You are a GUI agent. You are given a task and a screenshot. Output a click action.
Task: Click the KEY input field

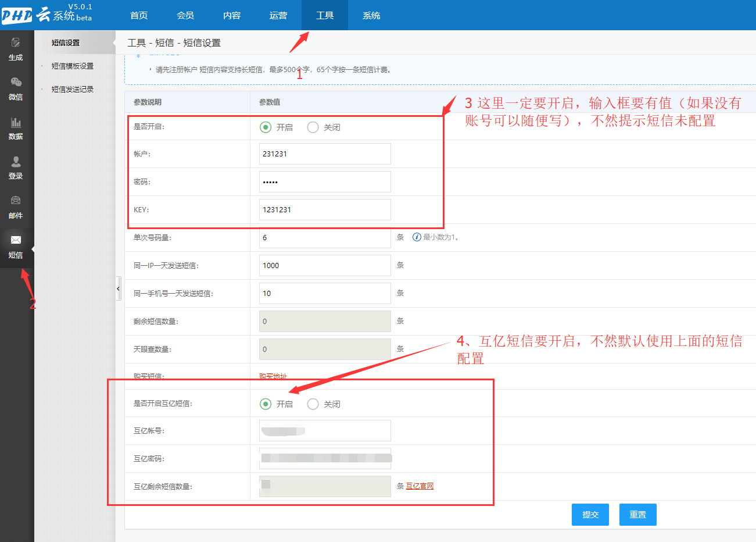pos(325,210)
